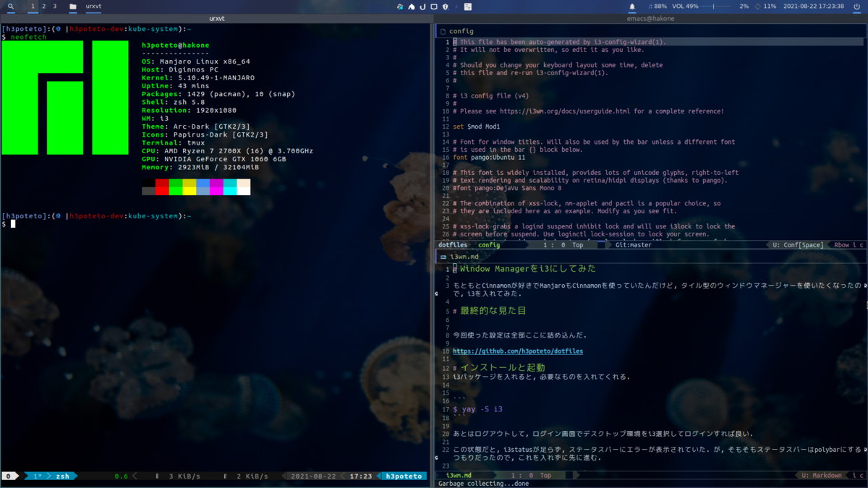The image size is (868, 488).
Task: Click the Window Managerをi3にしてみた title
Action: tap(528, 269)
